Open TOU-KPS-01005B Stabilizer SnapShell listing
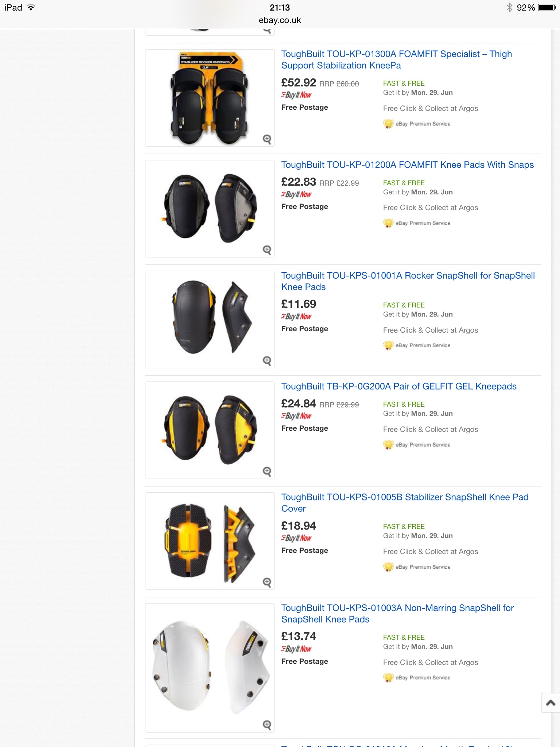 [x=405, y=503]
